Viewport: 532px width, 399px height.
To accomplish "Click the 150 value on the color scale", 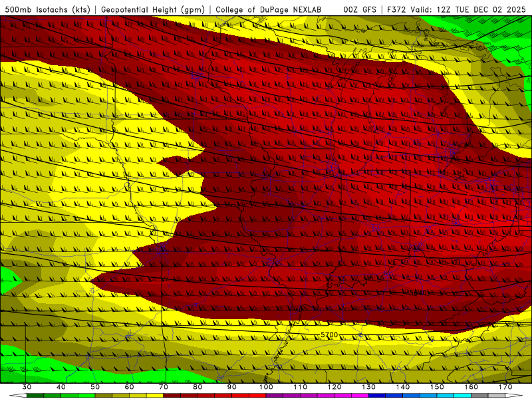I will click(x=437, y=387).
